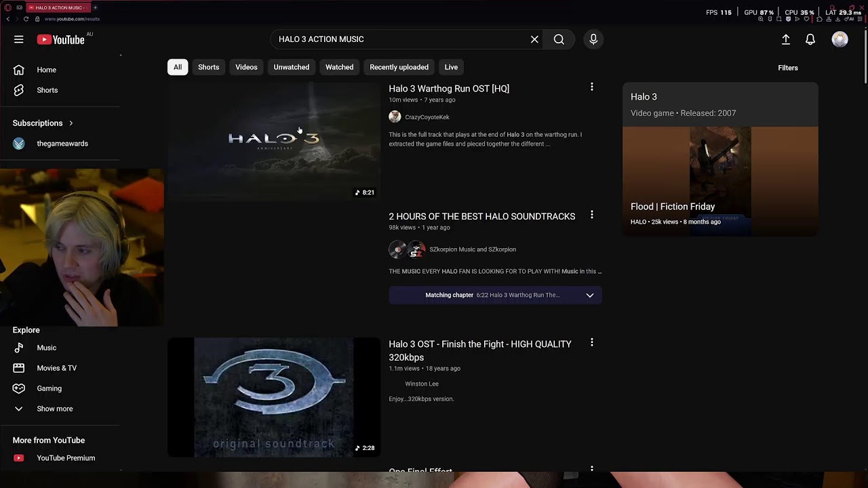Image resolution: width=868 pixels, height=488 pixels.
Task: Expand the Subscriptions section chevron
Action: pyautogui.click(x=71, y=123)
